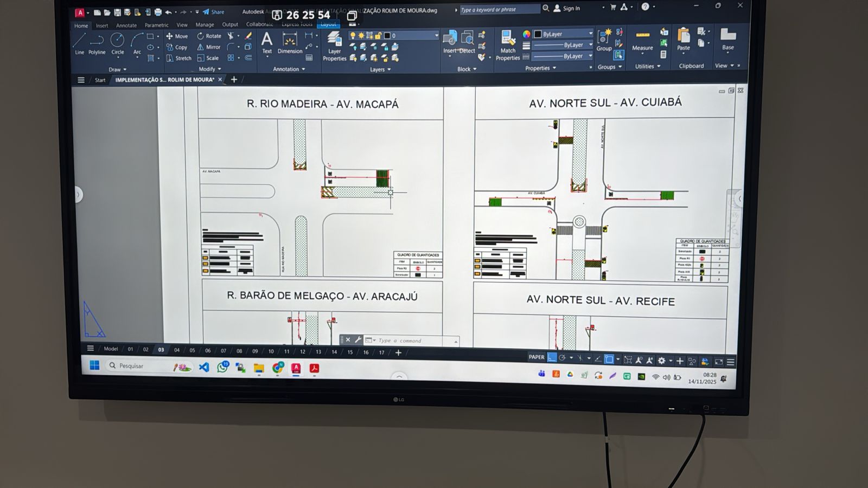Open the ByLayer color dropdown

pyautogui.click(x=563, y=34)
